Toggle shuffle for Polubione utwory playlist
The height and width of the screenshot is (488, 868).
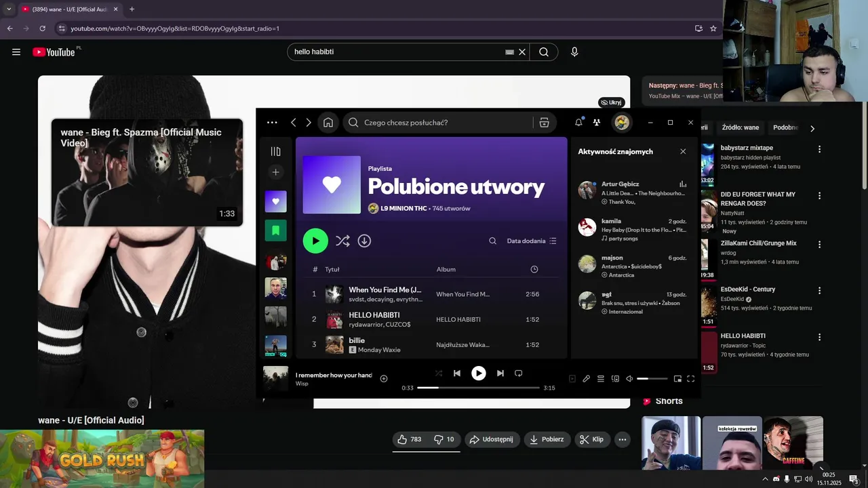[x=342, y=241]
